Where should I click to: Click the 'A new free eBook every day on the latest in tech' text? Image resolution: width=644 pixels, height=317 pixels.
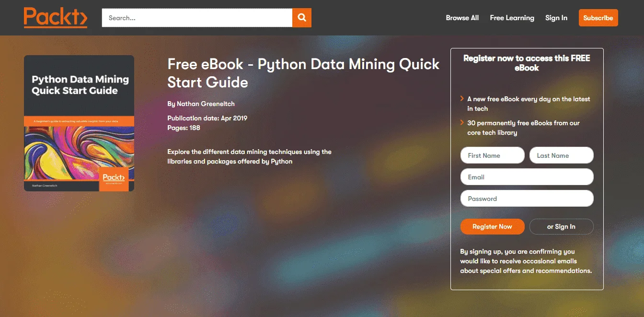click(x=529, y=104)
